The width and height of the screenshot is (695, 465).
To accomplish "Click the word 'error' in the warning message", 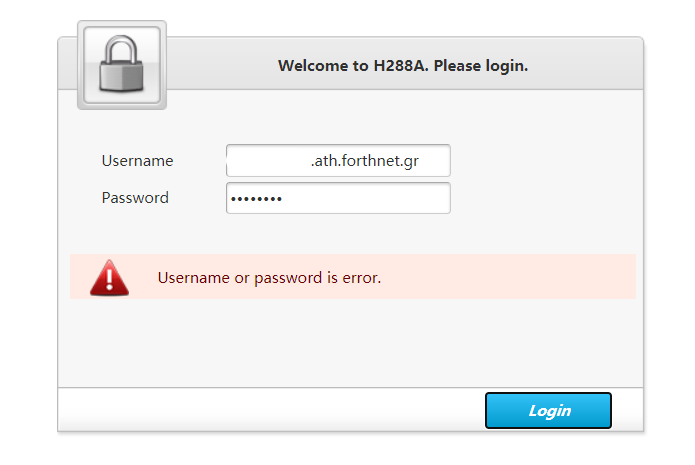I will tap(361, 278).
